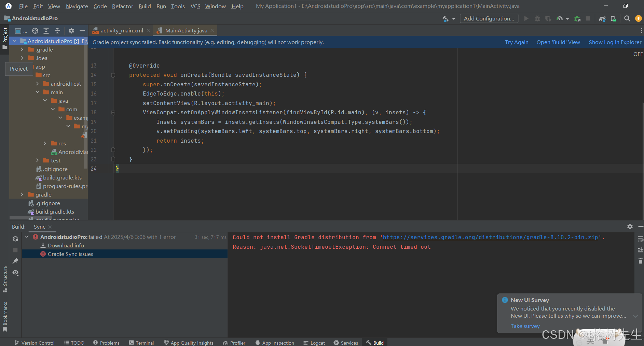The width and height of the screenshot is (644, 346).
Task: Click the Run app play icon
Action: point(526,19)
